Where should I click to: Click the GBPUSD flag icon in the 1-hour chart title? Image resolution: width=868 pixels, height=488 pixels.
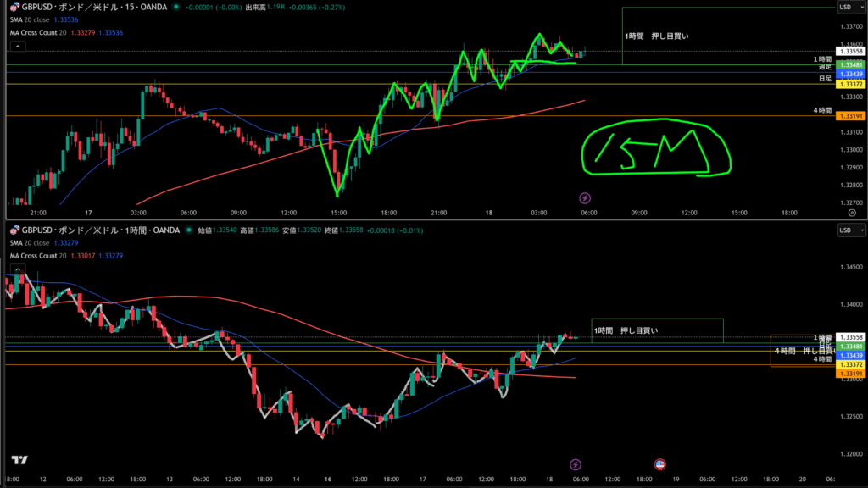14,230
